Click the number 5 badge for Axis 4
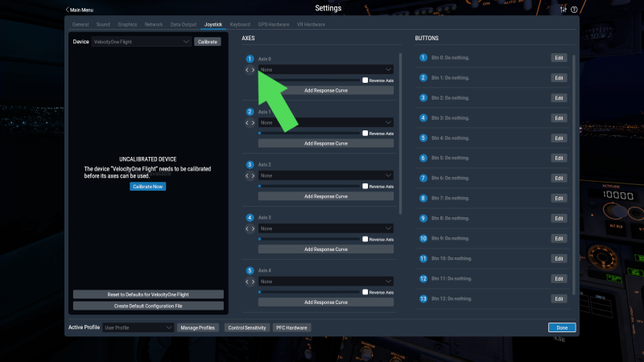The image size is (644, 362). point(250,270)
